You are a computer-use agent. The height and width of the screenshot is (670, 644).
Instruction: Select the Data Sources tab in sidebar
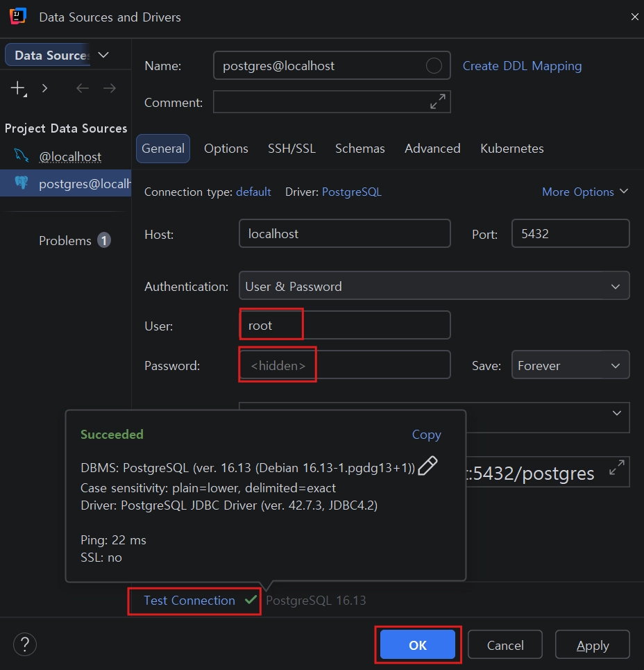tap(48, 55)
